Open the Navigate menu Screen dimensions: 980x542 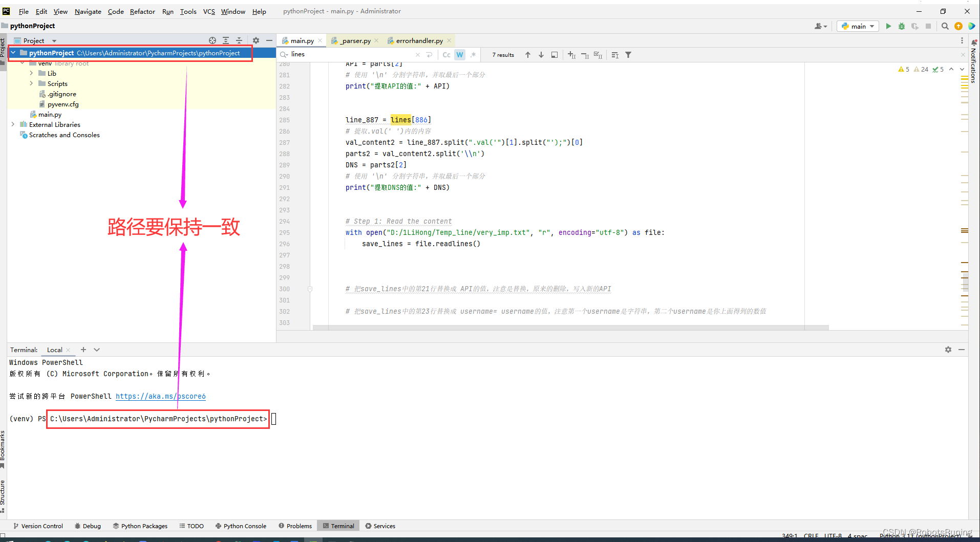(x=88, y=11)
